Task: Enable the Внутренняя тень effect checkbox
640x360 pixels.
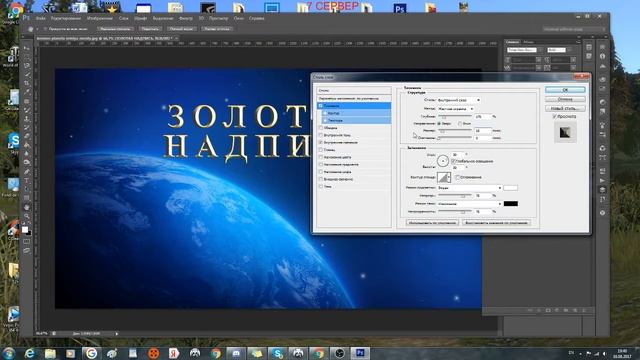Action: (321, 135)
